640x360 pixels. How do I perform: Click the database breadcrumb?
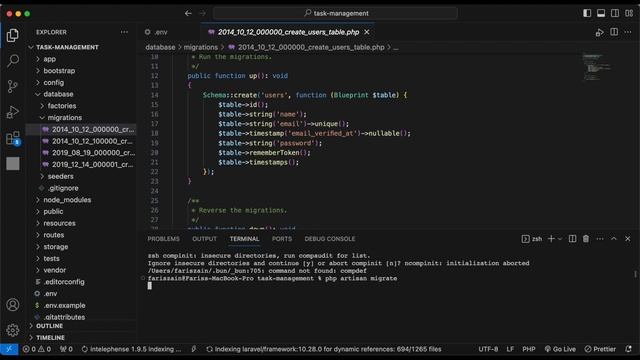click(160, 47)
